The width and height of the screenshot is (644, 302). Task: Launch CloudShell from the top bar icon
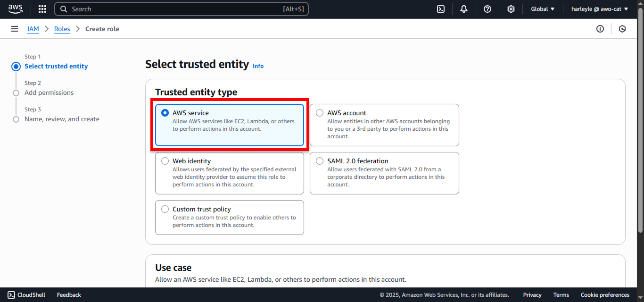tap(441, 9)
